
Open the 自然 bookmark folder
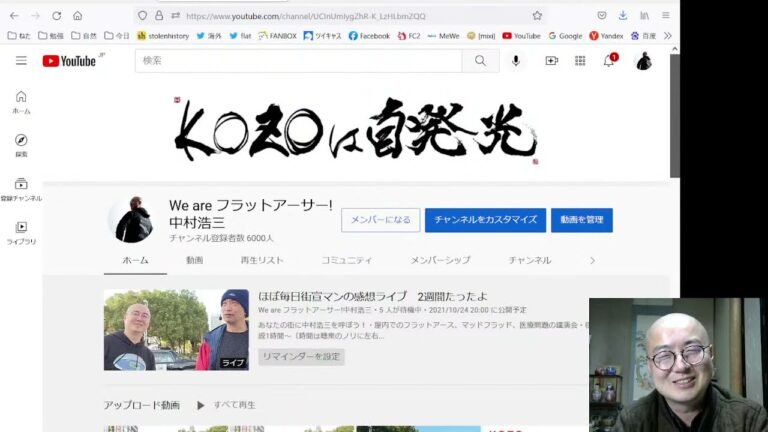tap(84, 36)
